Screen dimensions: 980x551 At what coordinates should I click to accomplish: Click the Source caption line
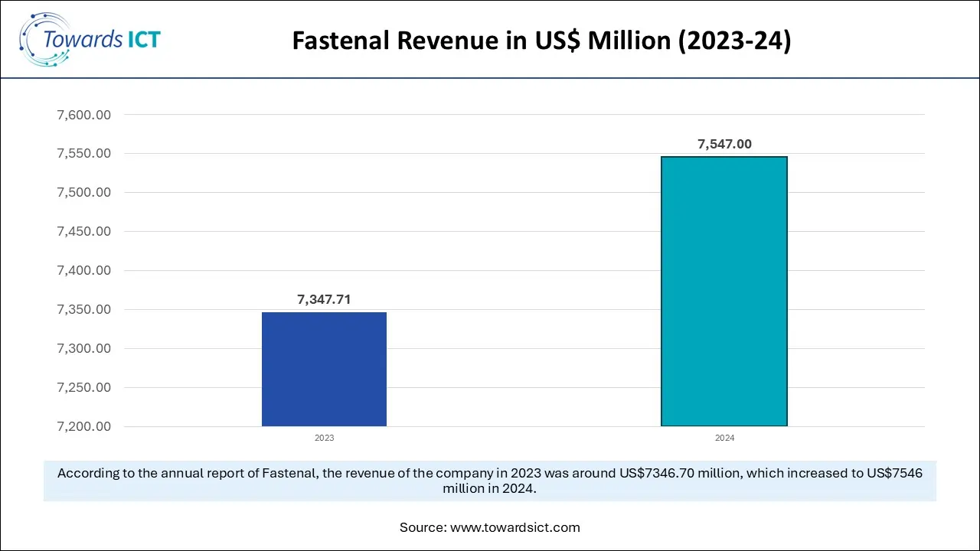[x=490, y=527]
